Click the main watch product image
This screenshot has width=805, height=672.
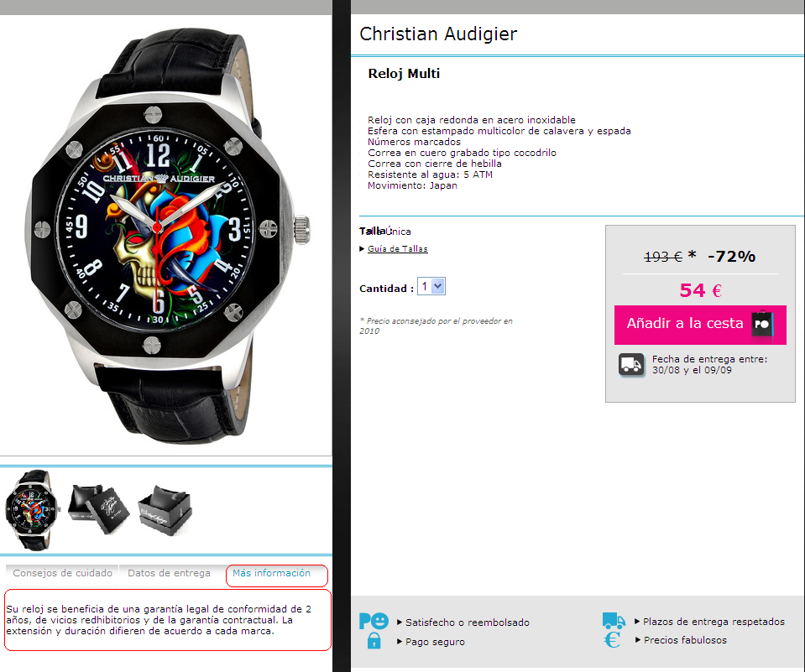(165, 236)
